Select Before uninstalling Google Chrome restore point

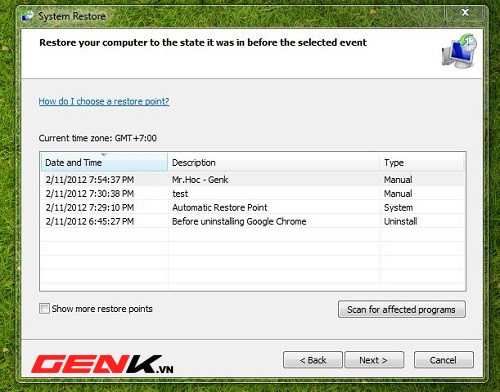click(x=252, y=222)
